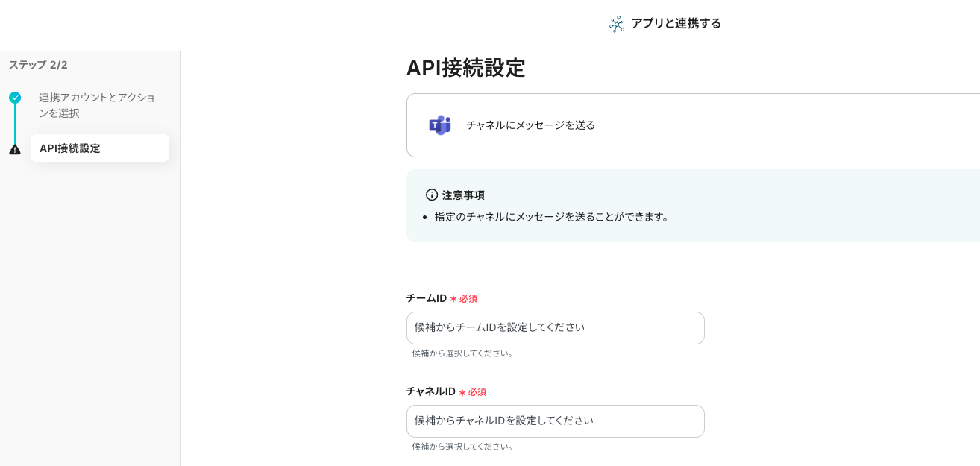Screen dimensions: 980x466
Task: Click the helper text under チームID field
Action: click(463, 353)
